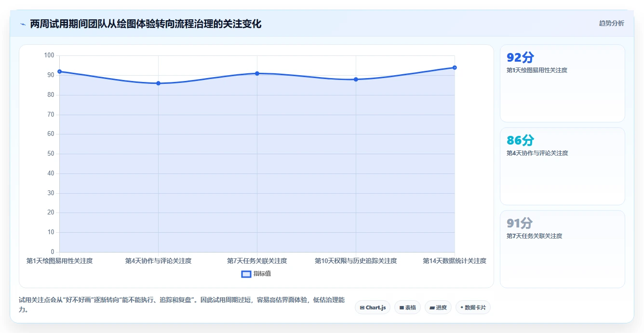
Task: Toggle the 指标值 legend item
Action: (256, 274)
